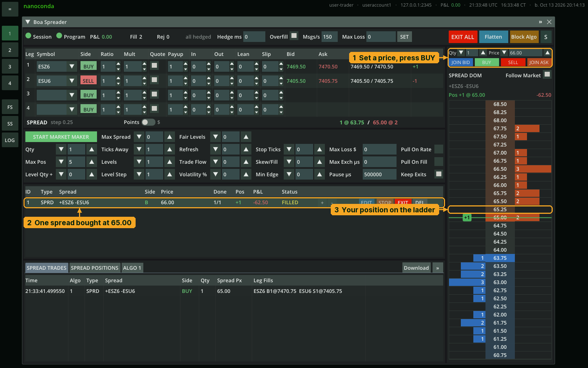The image size is (588, 368).
Task: Open the ESU6 symbol dropdown
Action: (x=72, y=81)
